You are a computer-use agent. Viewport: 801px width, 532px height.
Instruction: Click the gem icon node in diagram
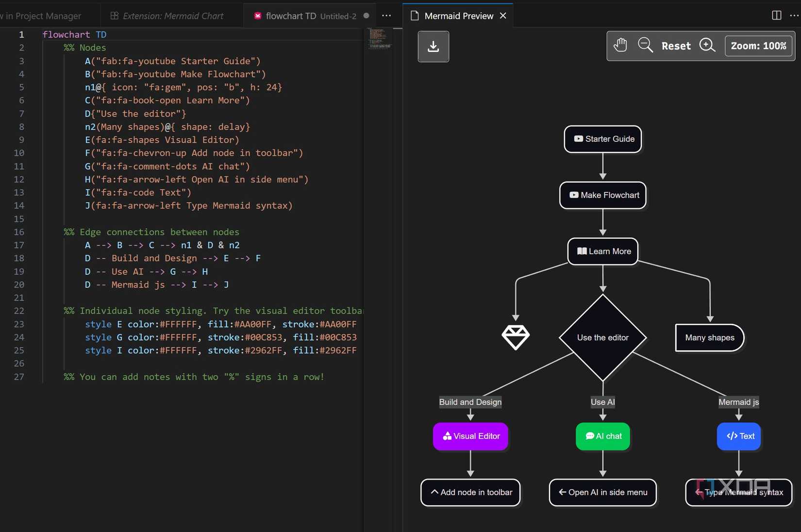[x=515, y=337]
